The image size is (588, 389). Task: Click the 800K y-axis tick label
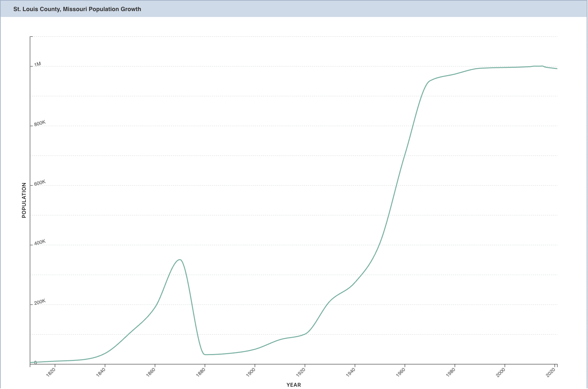(x=40, y=124)
